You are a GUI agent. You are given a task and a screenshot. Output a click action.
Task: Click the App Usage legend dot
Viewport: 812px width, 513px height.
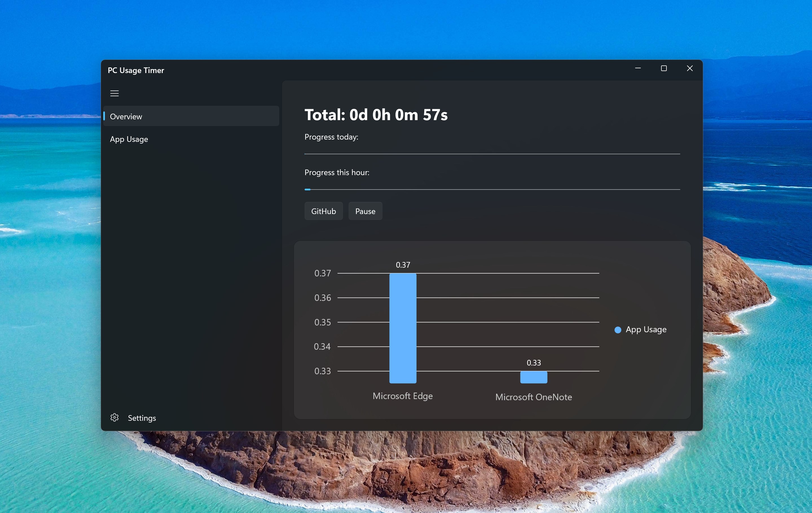tap(617, 330)
